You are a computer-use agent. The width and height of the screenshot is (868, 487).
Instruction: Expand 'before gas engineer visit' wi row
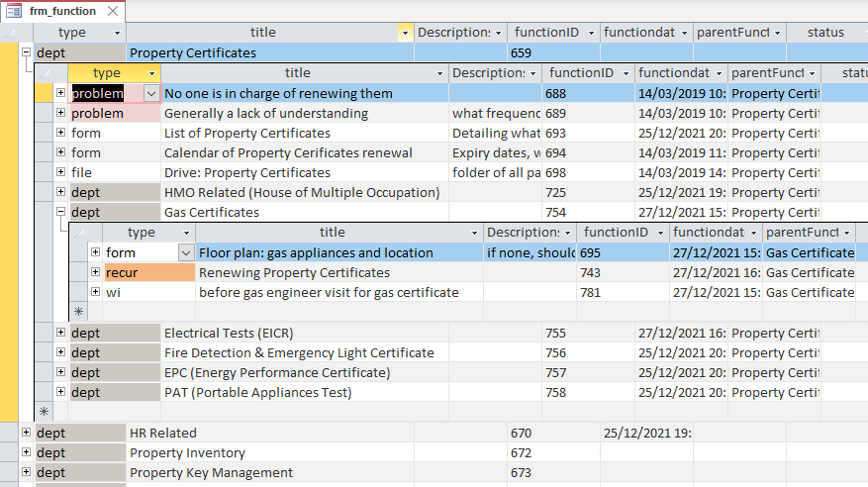click(95, 292)
